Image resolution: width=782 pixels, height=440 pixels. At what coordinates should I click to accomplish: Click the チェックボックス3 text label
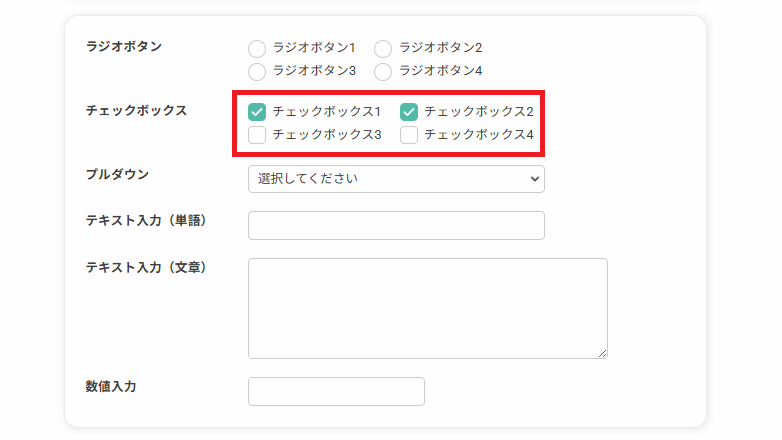point(327,135)
